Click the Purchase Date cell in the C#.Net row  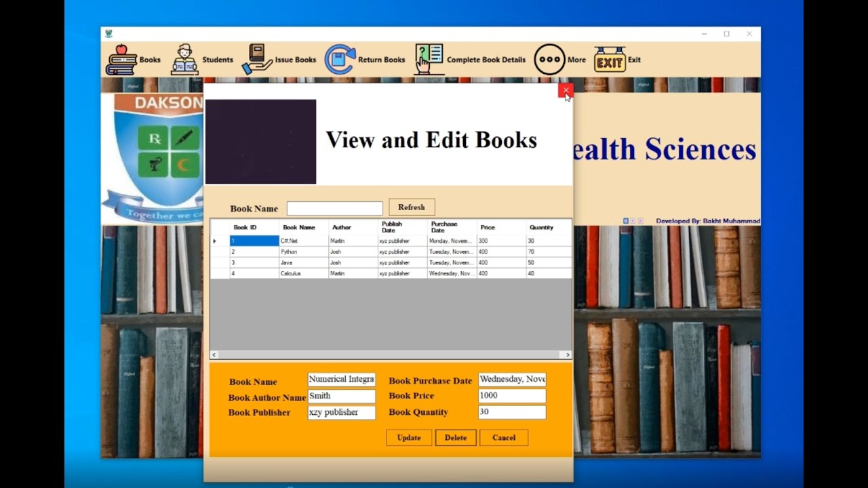(452, 241)
